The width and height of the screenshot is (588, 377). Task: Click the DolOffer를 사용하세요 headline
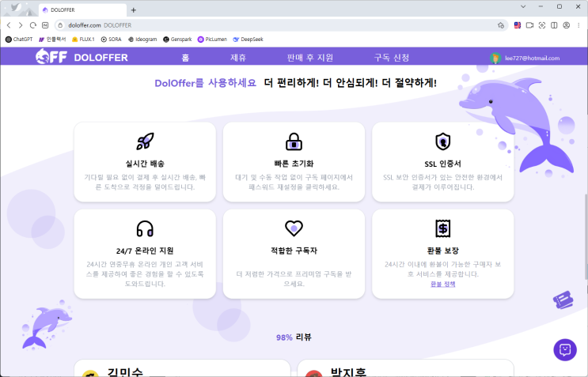pyautogui.click(x=205, y=83)
